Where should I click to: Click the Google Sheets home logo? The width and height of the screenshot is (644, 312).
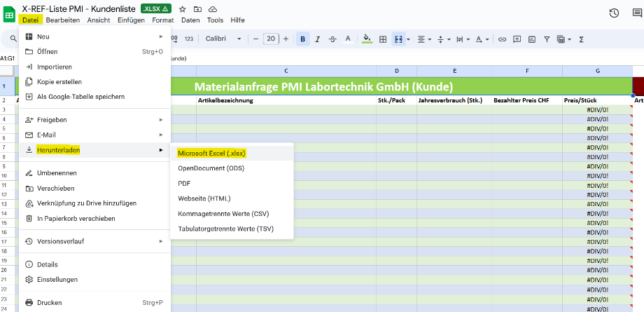(x=9, y=15)
